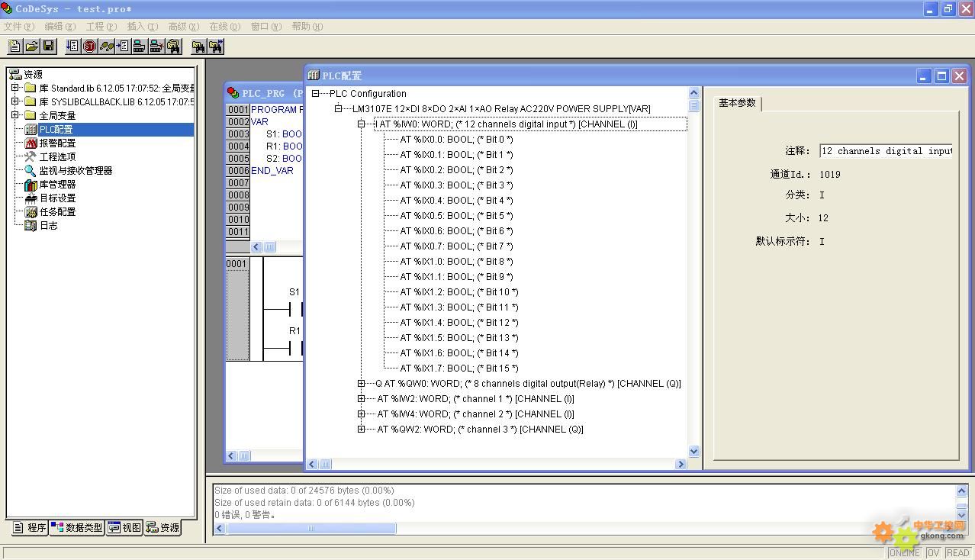Select the 日志 log icon

[31, 226]
